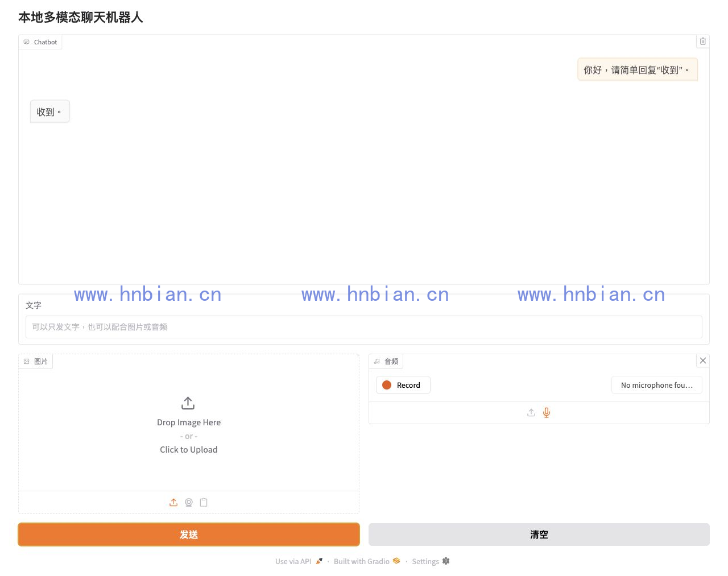Focus the 文字 text input field
Viewport: 728px width, 576px height.
(x=364, y=327)
